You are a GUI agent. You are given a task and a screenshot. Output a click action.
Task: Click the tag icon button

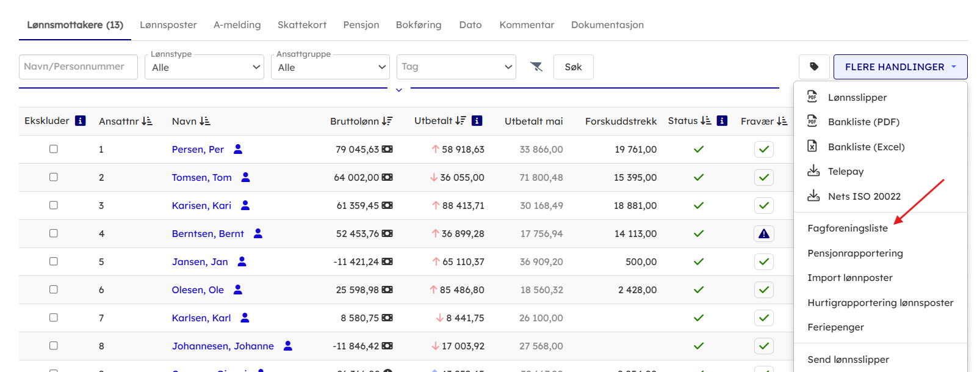(x=814, y=67)
